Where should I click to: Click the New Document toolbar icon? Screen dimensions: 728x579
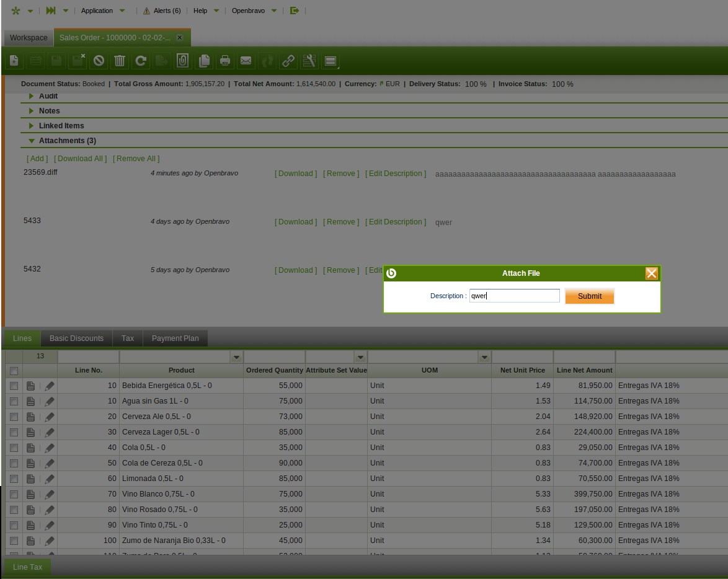point(15,61)
